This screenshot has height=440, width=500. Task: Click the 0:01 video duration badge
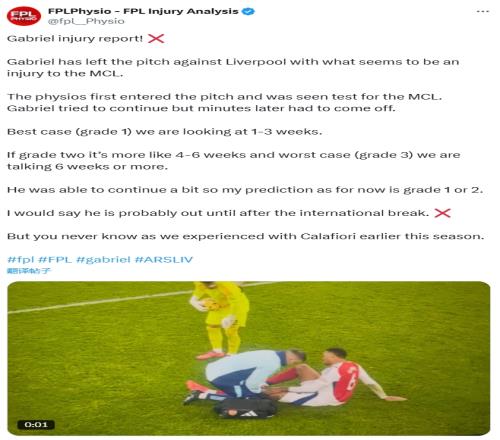click(36, 425)
